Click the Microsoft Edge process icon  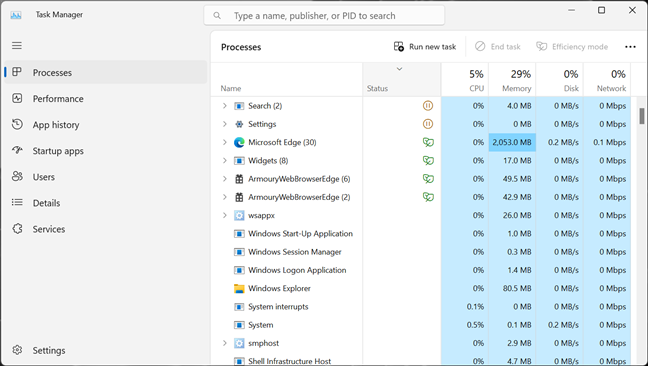239,143
